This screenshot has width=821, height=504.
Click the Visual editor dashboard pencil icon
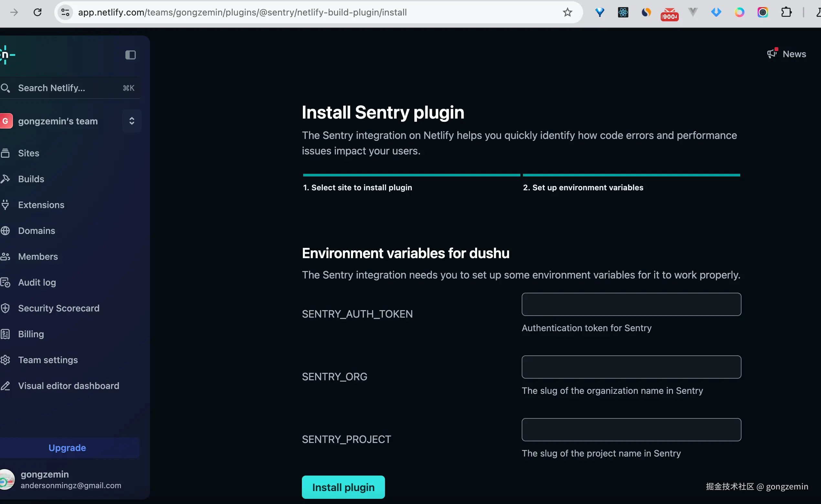pos(5,386)
